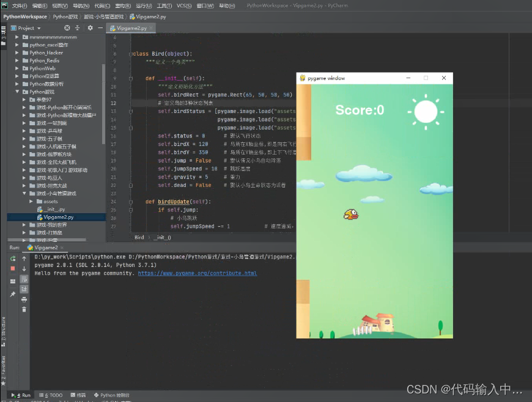This screenshot has height=402, width=532.
Task: Open the Favorites side tool window
Action: tap(4, 370)
